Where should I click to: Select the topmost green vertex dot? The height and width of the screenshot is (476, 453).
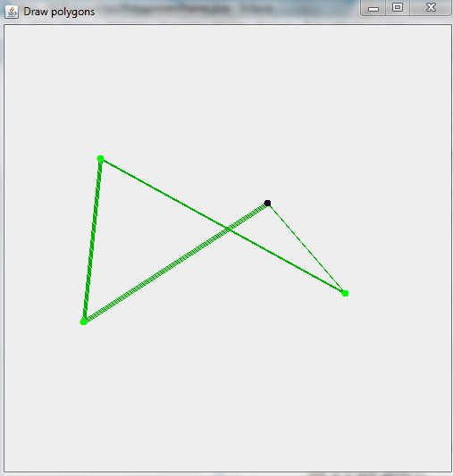pyautogui.click(x=100, y=158)
